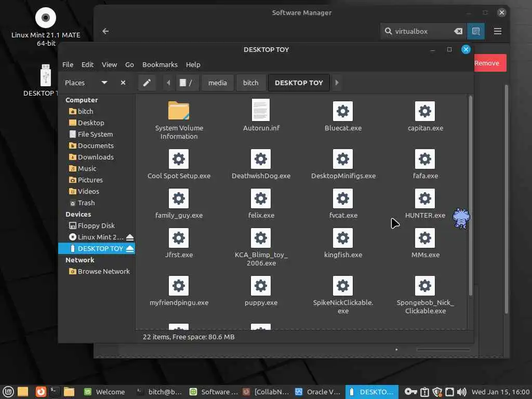The height and width of the screenshot is (399, 532).
Task: Select SpikeNickClickable.exe icon
Action: 343,286
